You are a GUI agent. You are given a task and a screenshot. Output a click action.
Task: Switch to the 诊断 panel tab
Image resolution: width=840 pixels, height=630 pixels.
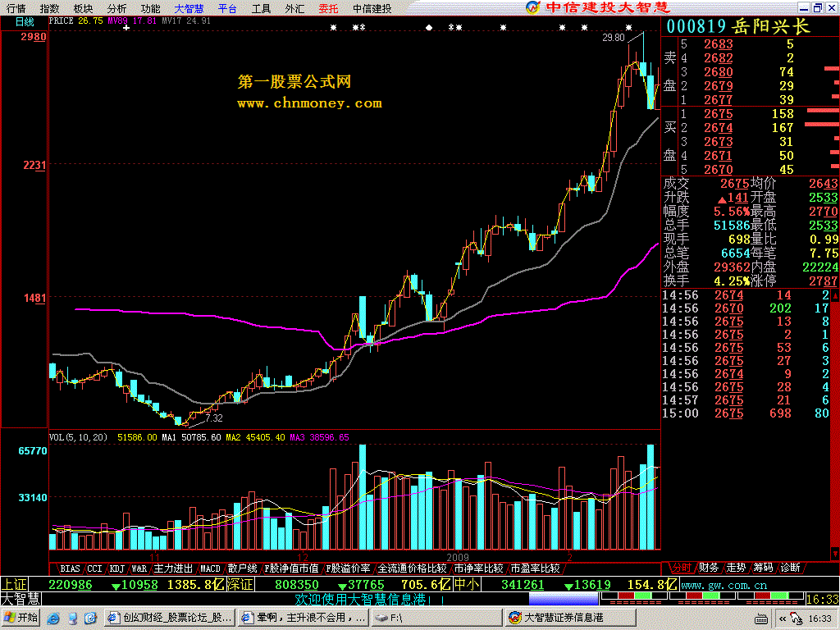point(790,568)
